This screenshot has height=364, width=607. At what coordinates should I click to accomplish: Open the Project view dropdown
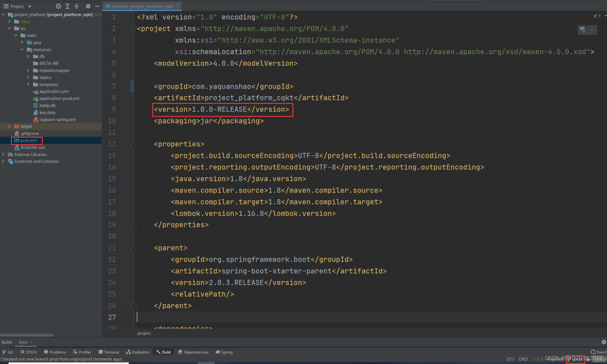29,6
